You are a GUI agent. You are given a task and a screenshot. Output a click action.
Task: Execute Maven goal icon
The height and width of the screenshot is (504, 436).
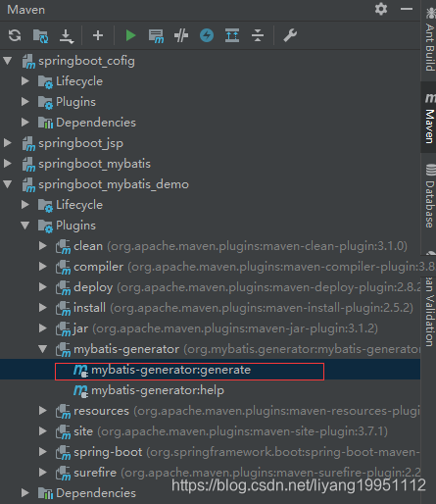[156, 36]
